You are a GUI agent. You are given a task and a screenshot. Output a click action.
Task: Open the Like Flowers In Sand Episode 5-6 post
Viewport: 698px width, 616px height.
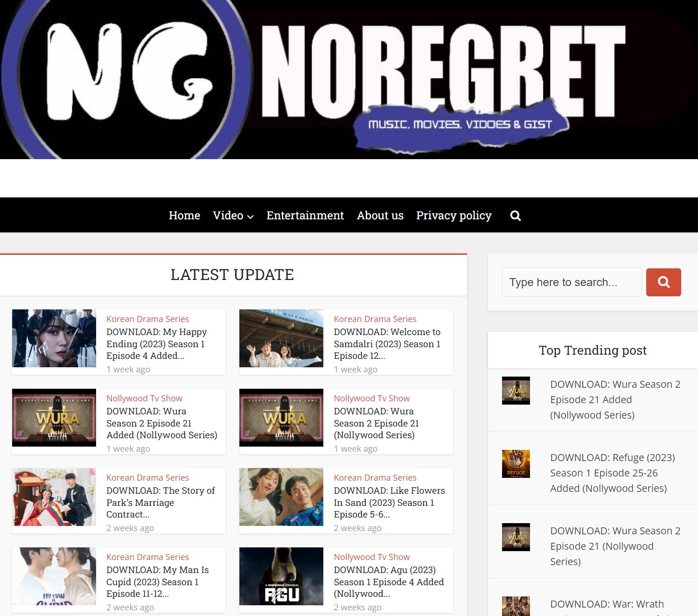click(x=389, y=503)
